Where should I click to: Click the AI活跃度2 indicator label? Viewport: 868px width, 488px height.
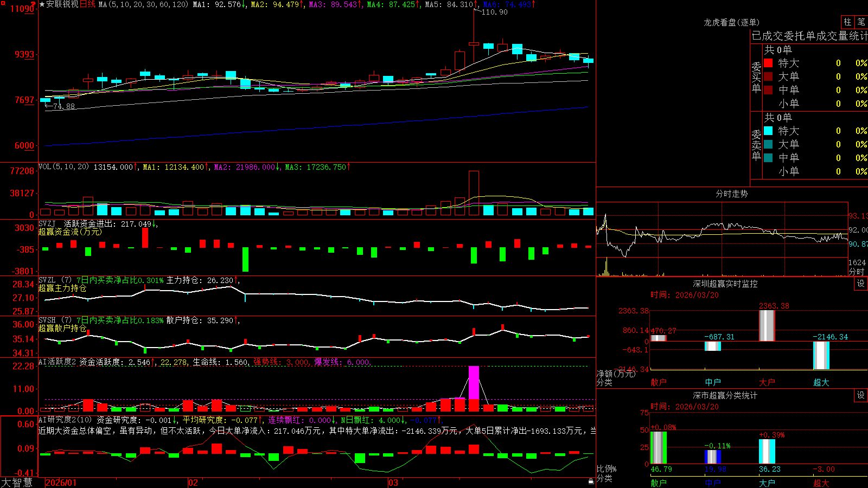pos(58,362)
